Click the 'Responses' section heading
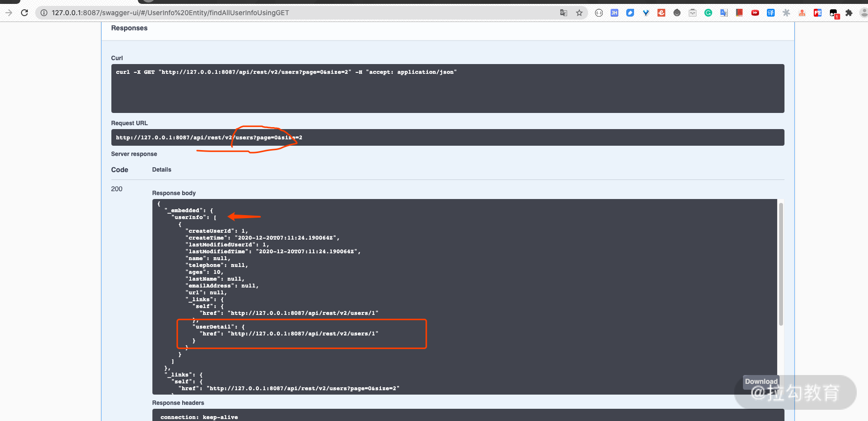 point(129,28)
